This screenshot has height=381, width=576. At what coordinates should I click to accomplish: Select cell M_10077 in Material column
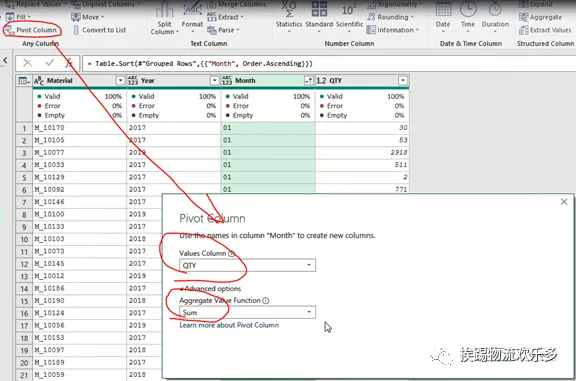[x=79, y=152]
